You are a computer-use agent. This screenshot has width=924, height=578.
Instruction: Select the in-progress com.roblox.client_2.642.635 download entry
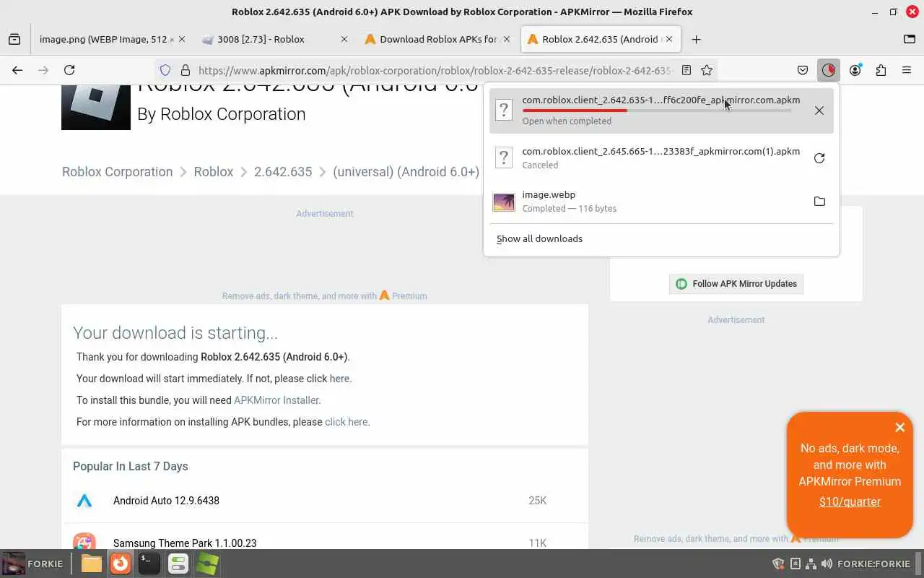(x=661, y=111)
